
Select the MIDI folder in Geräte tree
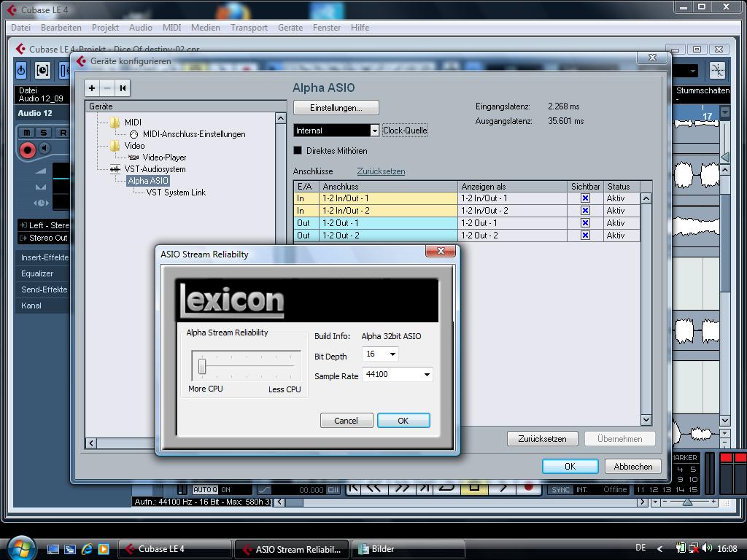tap(133, 122)
